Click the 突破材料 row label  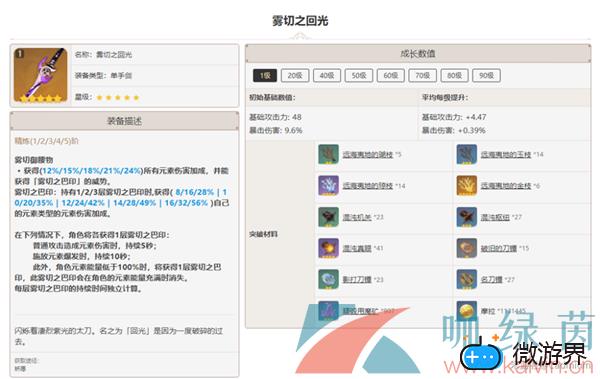[262, 234]
